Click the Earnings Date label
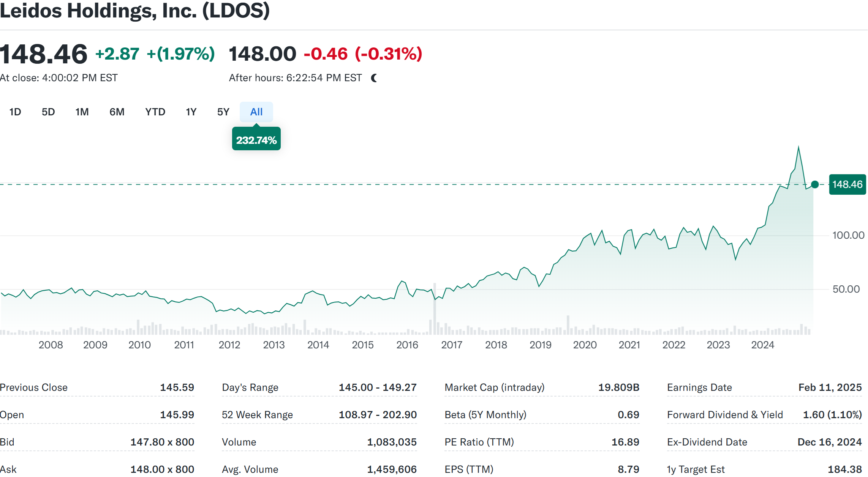 (x=699, y=387)
